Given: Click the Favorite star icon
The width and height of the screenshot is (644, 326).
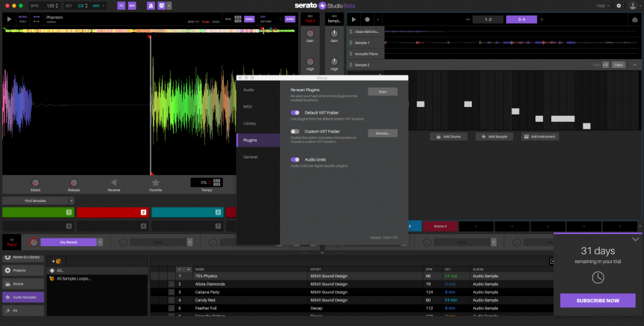Looking at the screenshot, I should point(156,182).
